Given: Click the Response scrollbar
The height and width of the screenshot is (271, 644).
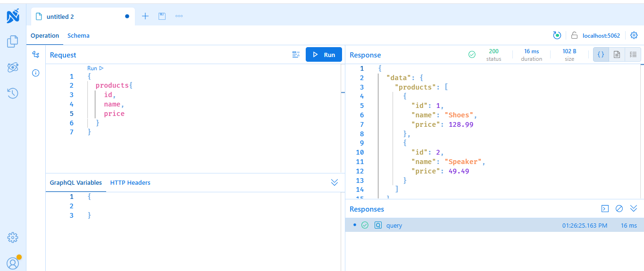Looking at the screenshot, I should (641, 131).
